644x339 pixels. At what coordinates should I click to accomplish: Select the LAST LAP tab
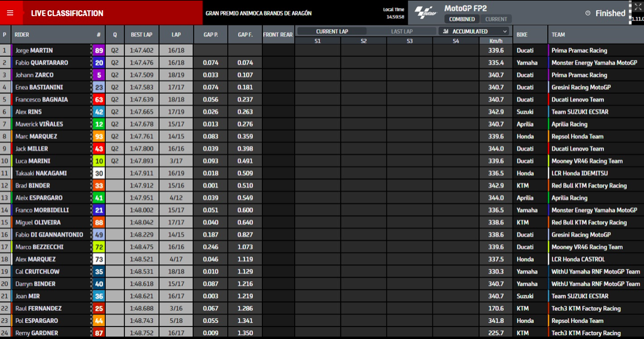tap(401, 32)
